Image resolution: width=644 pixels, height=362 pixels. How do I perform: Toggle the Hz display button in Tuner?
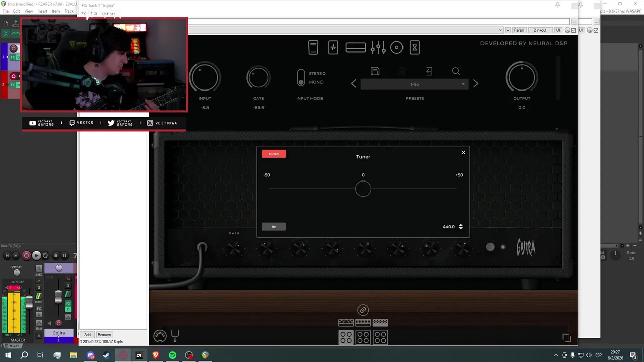tap(274, 227)
